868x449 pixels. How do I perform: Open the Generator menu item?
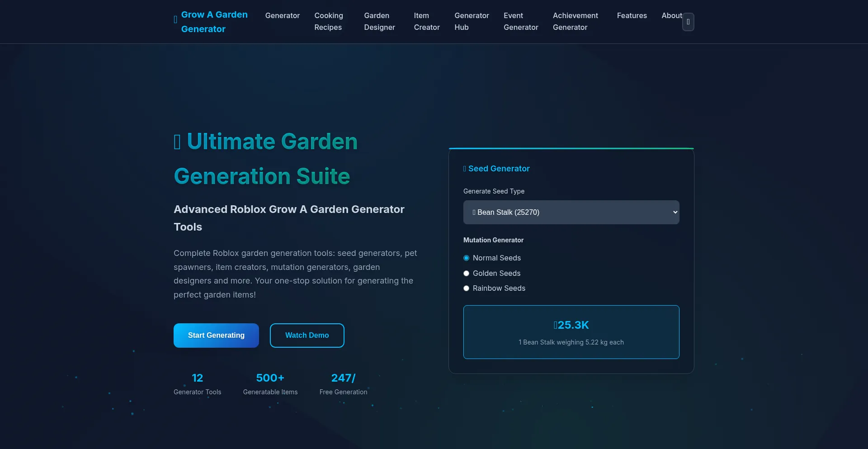tap(283, 16)
